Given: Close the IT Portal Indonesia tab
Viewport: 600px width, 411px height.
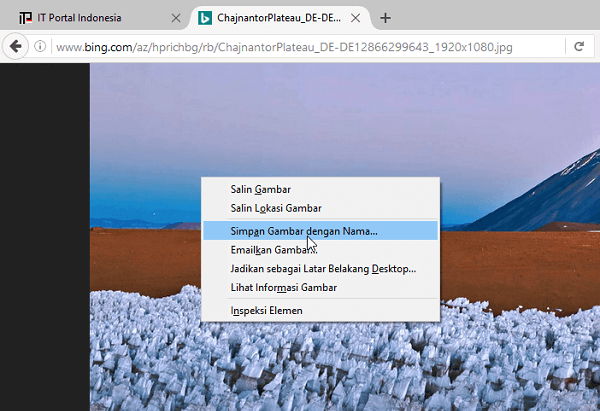Looking at the screenshot, I should tap(176, 18).
